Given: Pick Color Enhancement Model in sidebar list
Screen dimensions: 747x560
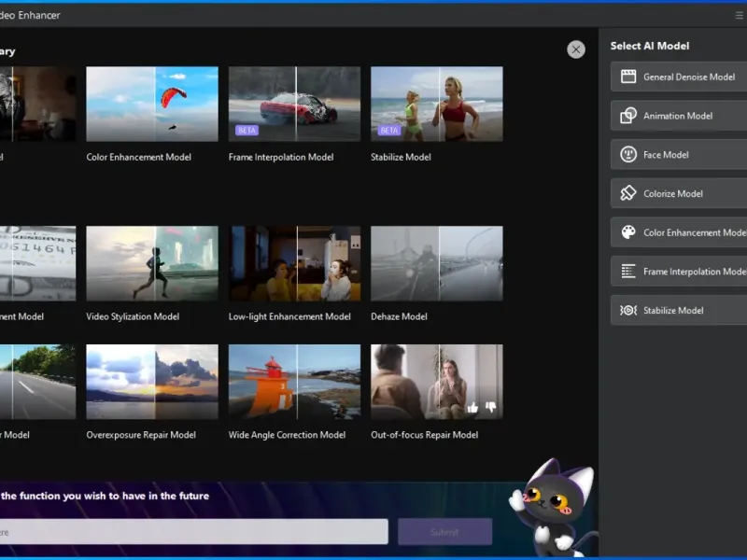Looking at the screenshot, I should pos(679,232).
